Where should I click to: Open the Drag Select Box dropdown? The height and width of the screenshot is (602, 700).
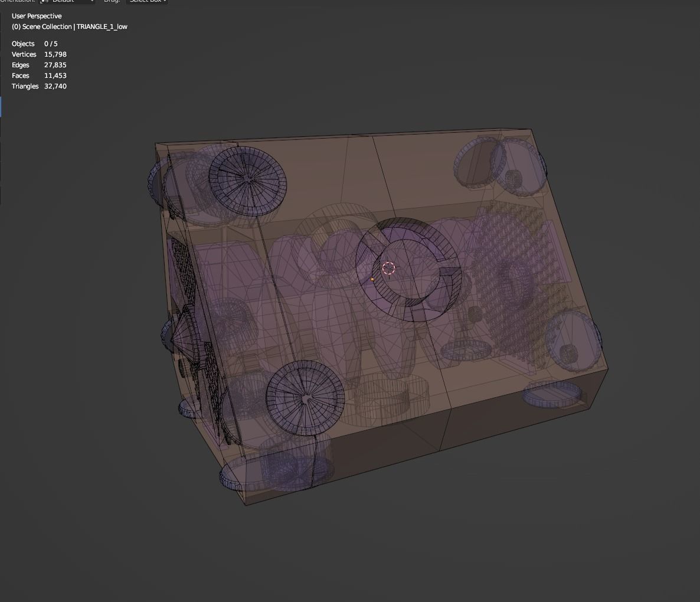point(147,1)
